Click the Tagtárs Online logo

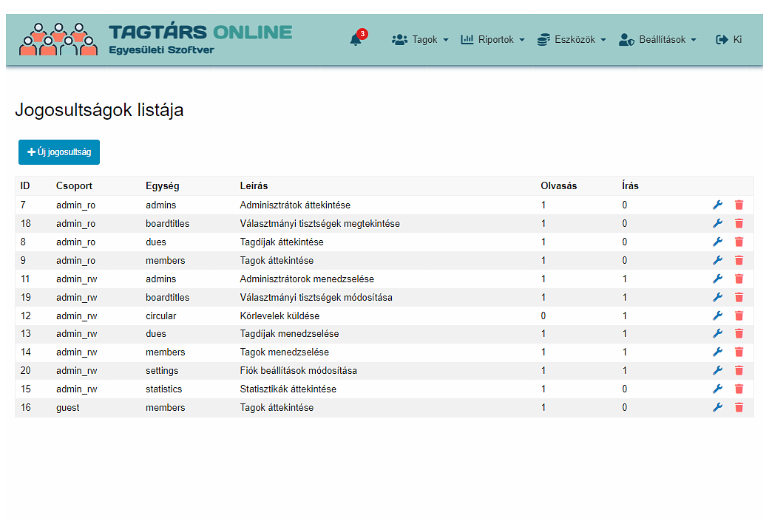155,38
